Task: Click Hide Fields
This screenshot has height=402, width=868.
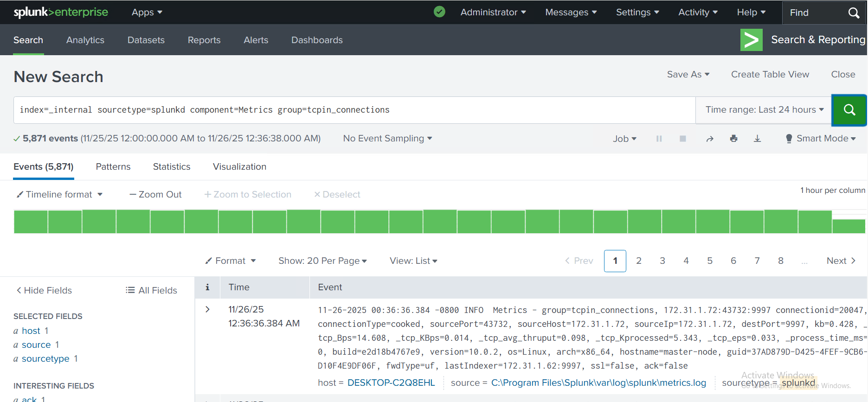Action: click(44, 291)
